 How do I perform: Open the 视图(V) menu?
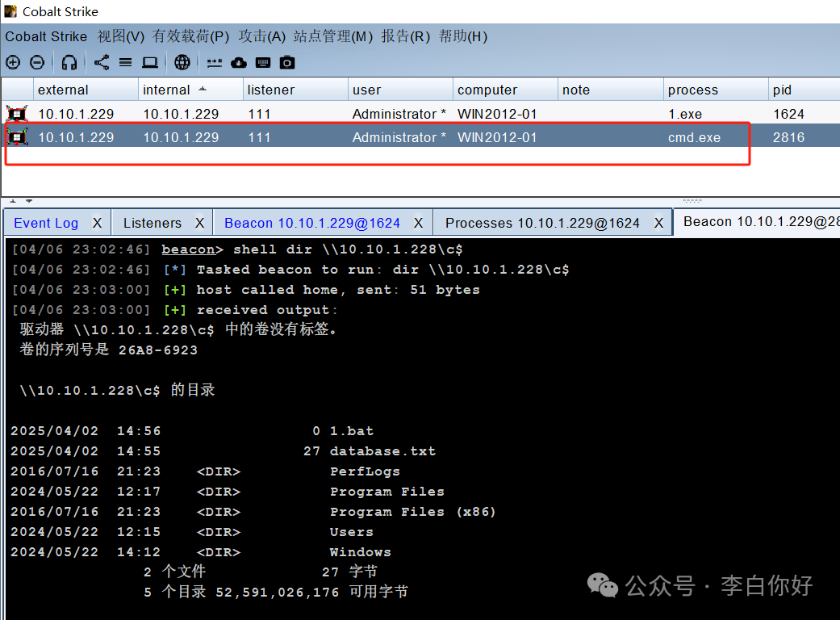(x=121, y=36)
